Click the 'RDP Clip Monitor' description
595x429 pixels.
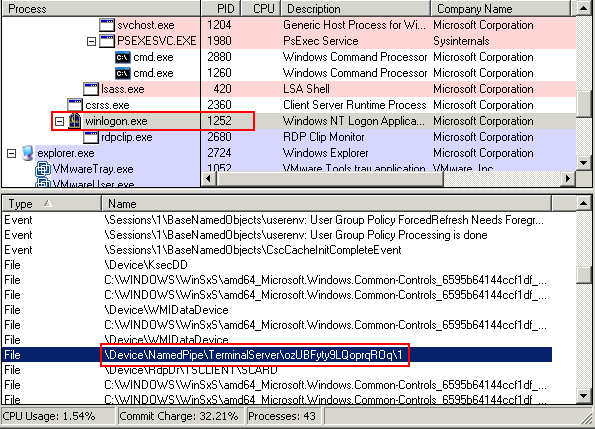[x=324, y=137]
